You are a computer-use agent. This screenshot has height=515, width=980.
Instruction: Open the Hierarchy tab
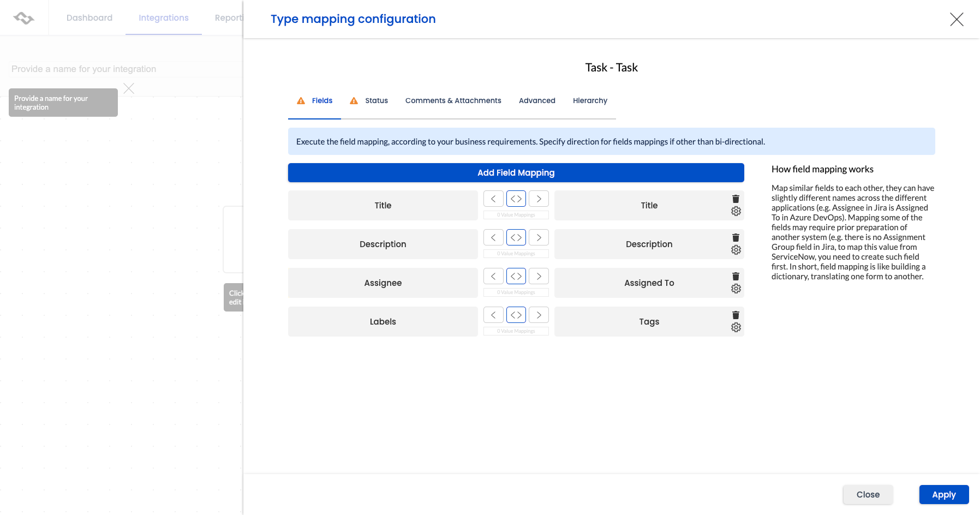[590, 101]
